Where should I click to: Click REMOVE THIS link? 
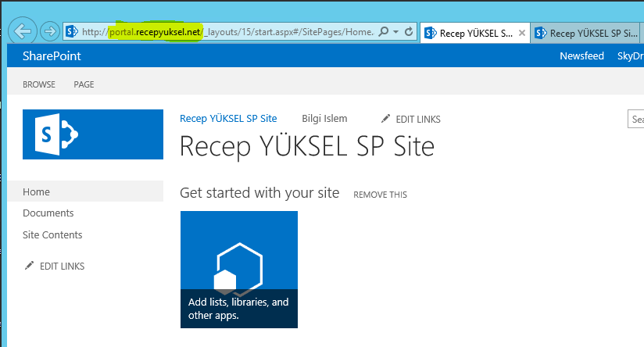(x=380, y=195)
